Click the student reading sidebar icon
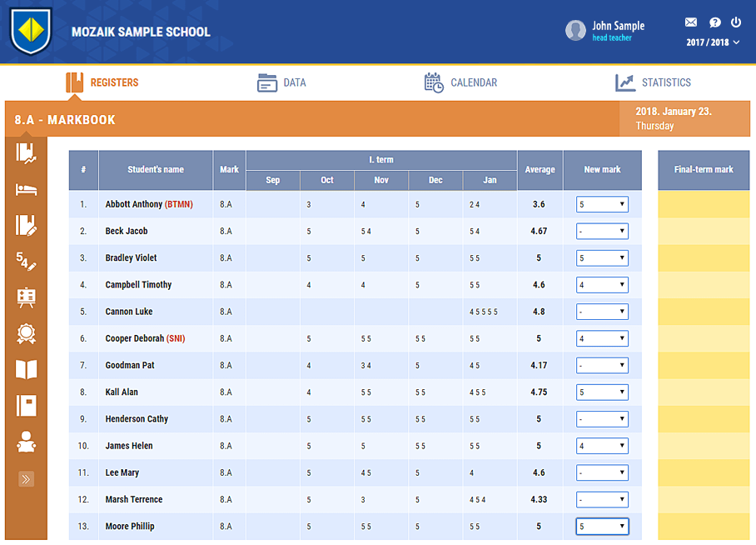Viewport: 756px width, 545px height. (x=27, y=442)
